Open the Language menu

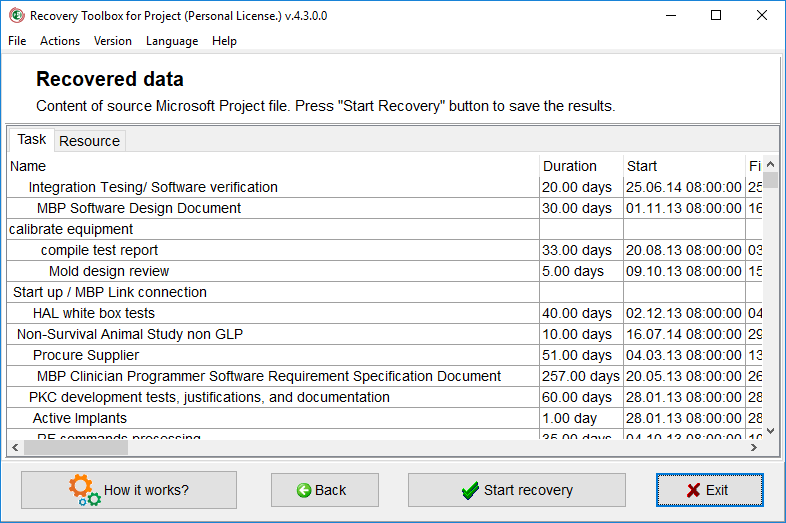click(172, 41)
